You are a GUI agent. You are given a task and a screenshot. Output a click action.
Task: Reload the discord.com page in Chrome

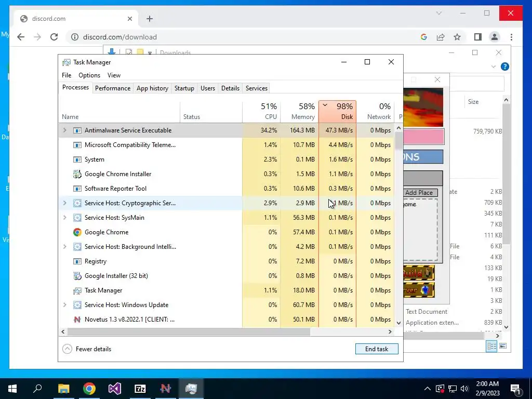point(54,37)
